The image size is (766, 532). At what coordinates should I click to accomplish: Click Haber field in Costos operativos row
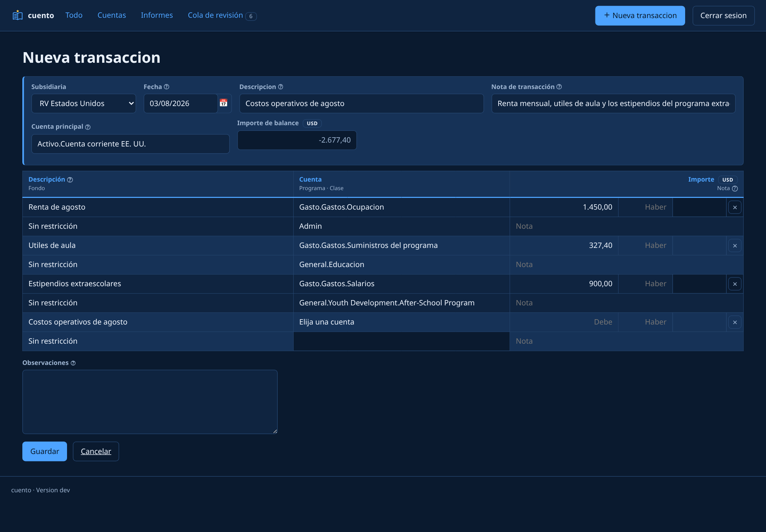645,322
